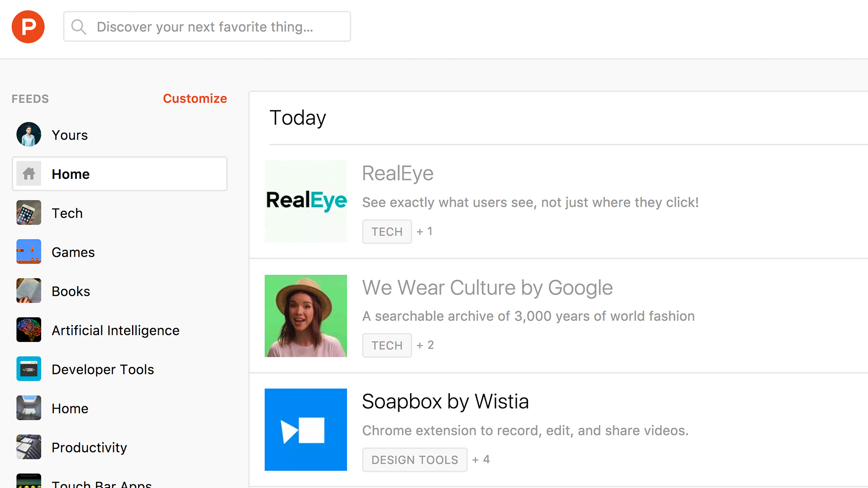Select the highlighted Home feed item
Screen dimensions: 868x488
[119, 174]
